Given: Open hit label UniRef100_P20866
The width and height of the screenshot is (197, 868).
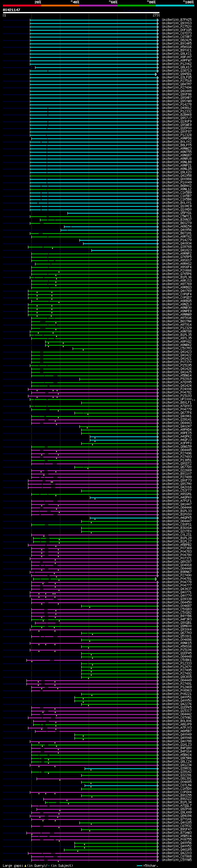Looking at the screenshot, I should click(177, 270).
